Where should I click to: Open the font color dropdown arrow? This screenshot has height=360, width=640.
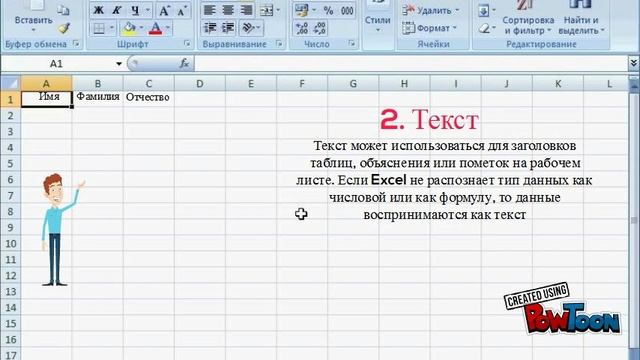(168, 28)
